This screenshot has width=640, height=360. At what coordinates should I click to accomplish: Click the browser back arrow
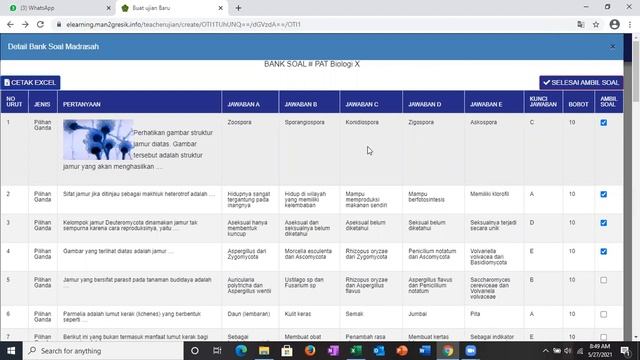(x=10, y=24)
